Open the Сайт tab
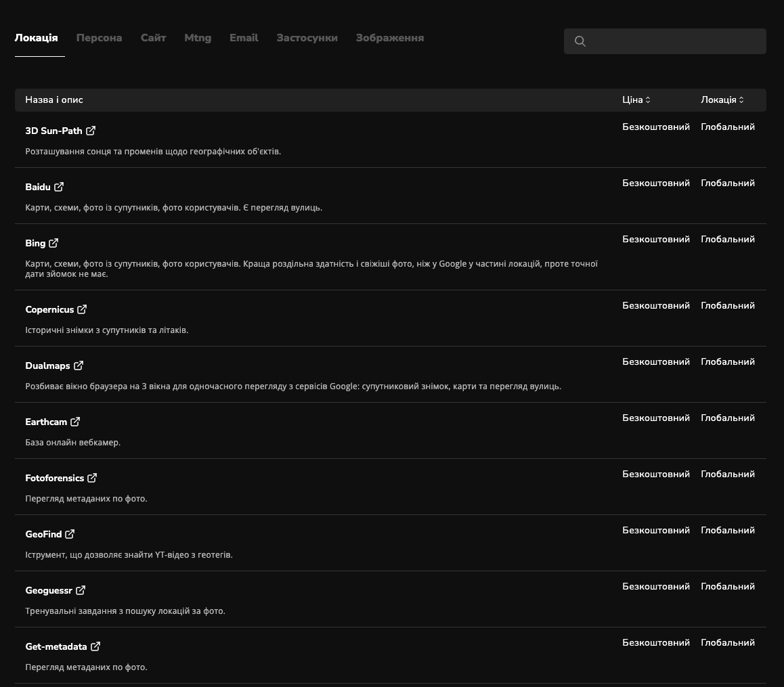Screen dimensions: 784x687 point(153,38)
